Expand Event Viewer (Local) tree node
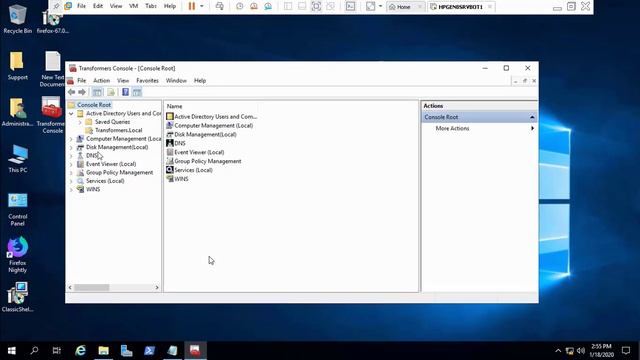 tap(71, 164)
